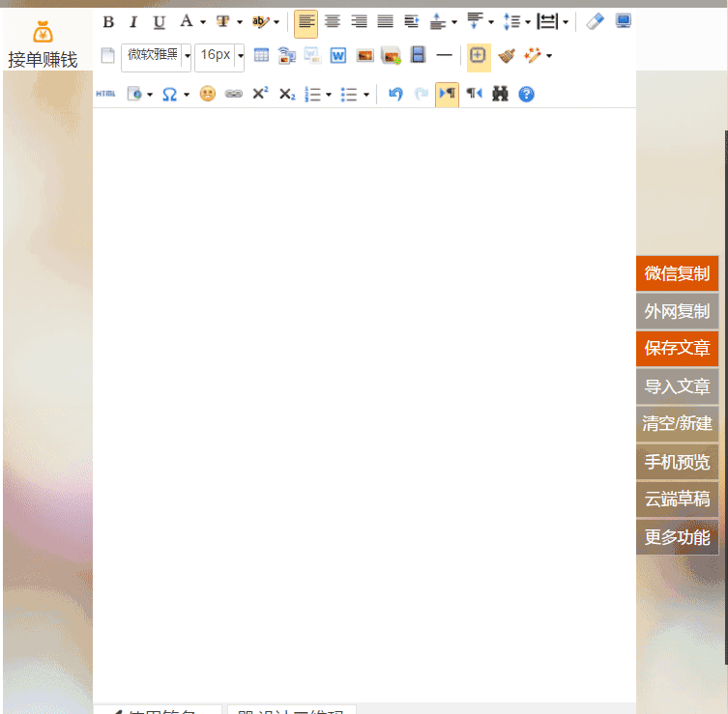Click the 导入文章 button
Viewport: 728px width, 714px height.
point(678,386)
